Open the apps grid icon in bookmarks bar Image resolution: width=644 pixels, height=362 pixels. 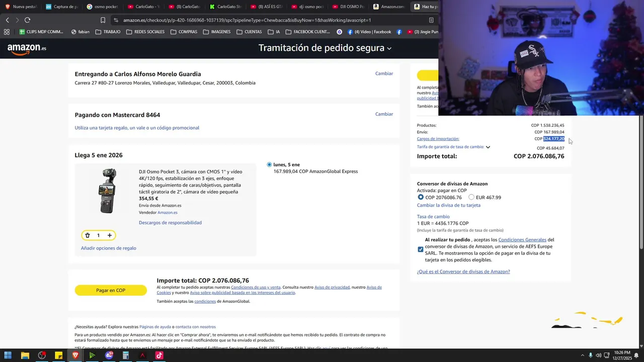click(x=7, y=32)
